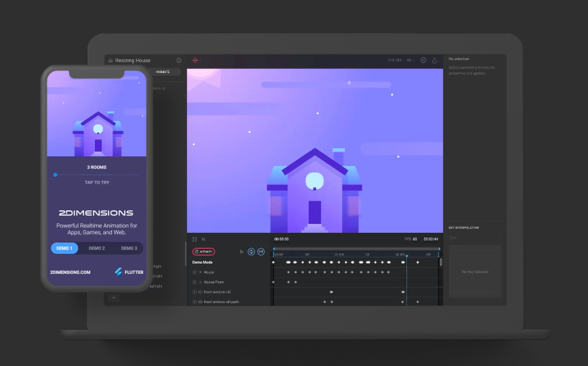Click the 3 ROOMS slider handle on the phone
This screenshot has height=366, width=588.
[x=55, y=175]
